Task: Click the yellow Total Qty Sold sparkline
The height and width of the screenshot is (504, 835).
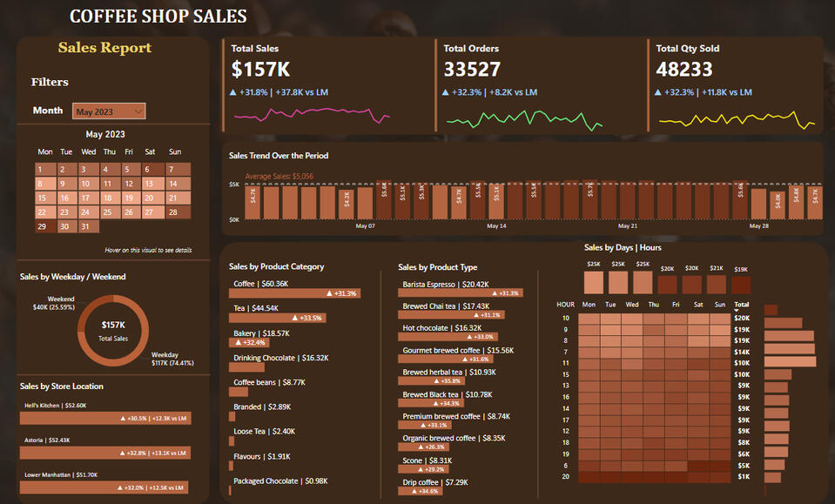Action: [x=737, y=120]
